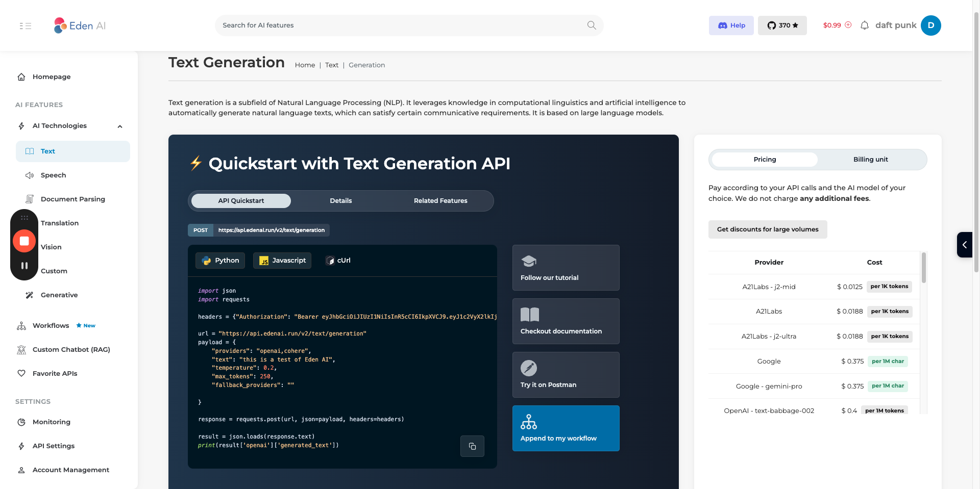This screenshot has width=980, height=489.
Task: Open the Checkout documentation card
Action: tap(566, 321)
